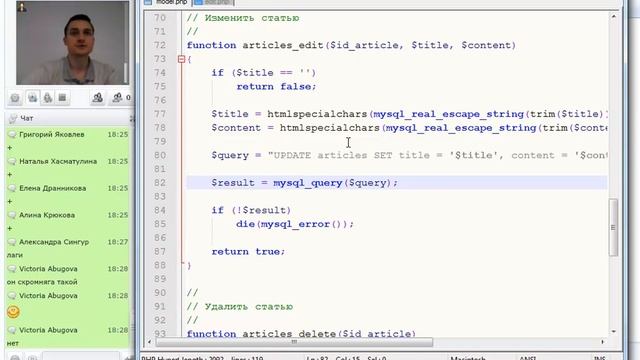Collapse the code fold marker at line 73

point(182,59)
